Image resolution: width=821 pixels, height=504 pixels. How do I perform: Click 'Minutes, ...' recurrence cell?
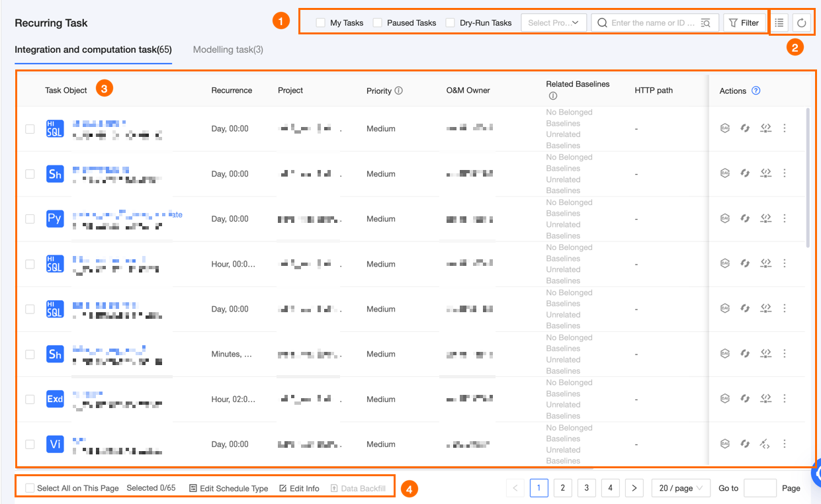(x=232, y=354)
